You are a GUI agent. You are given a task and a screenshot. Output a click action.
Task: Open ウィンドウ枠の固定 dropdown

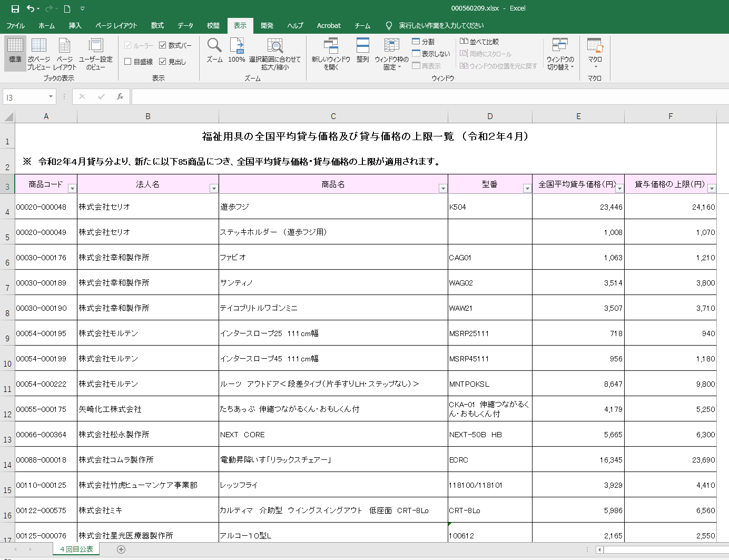391,54
